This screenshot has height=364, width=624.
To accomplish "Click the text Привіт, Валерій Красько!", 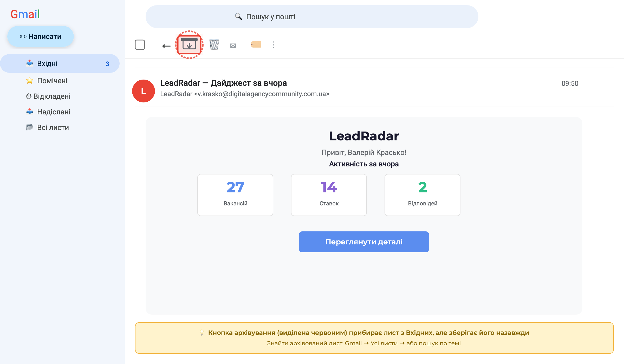I will [364, 152].
